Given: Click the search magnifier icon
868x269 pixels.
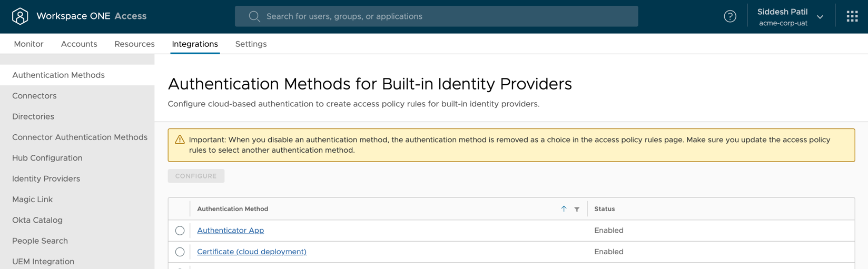Looking at the screenshot, I should 254,16.
